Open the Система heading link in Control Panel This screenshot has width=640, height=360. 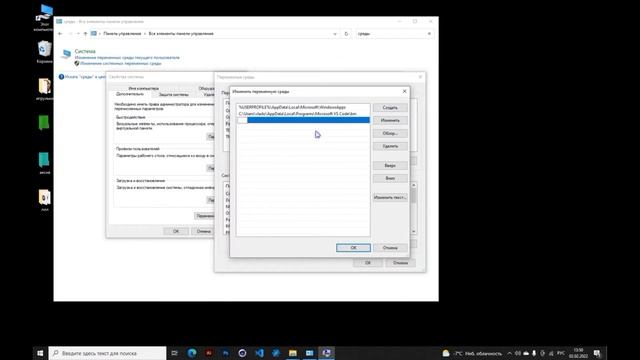click(85, 51)
